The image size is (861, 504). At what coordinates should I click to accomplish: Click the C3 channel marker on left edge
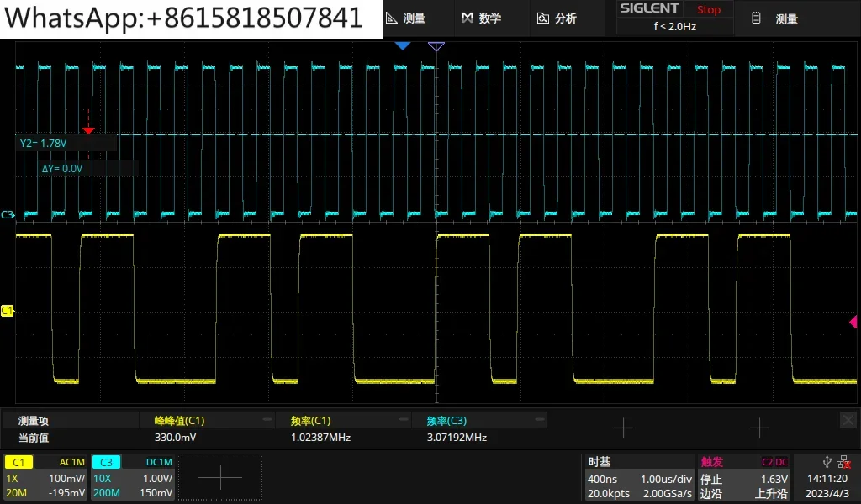point(7,214)
